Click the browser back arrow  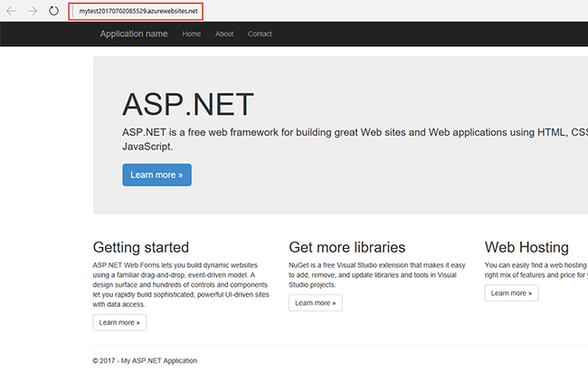tap(11, 11)
